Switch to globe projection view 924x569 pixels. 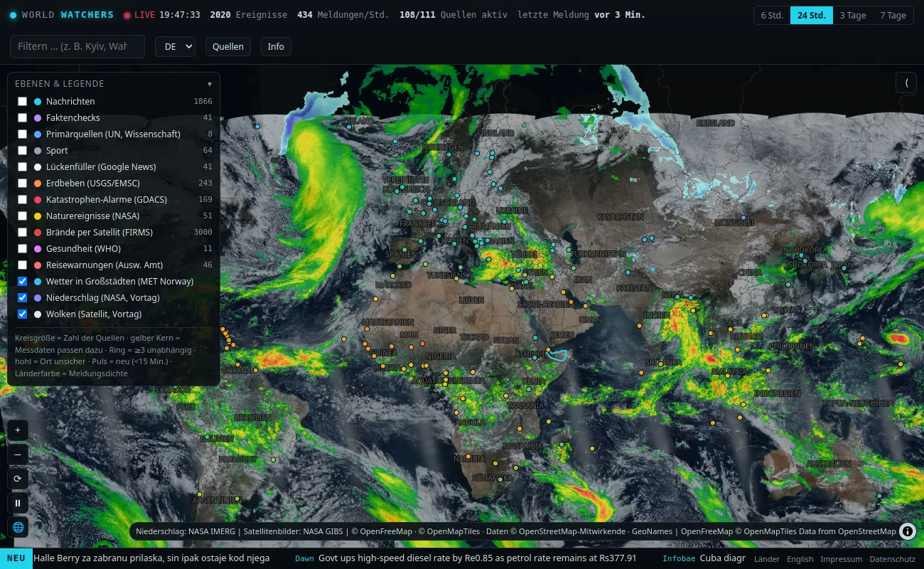click(18, 527)
